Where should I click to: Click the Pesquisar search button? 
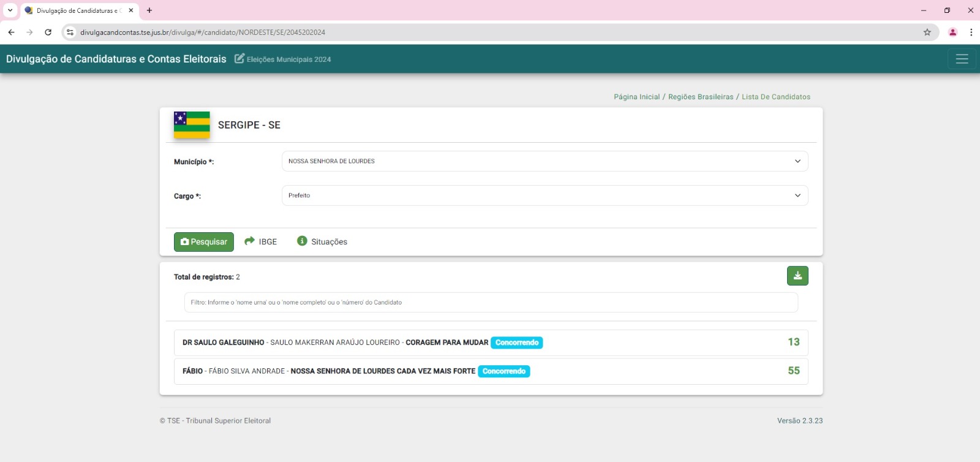[204, 242]
